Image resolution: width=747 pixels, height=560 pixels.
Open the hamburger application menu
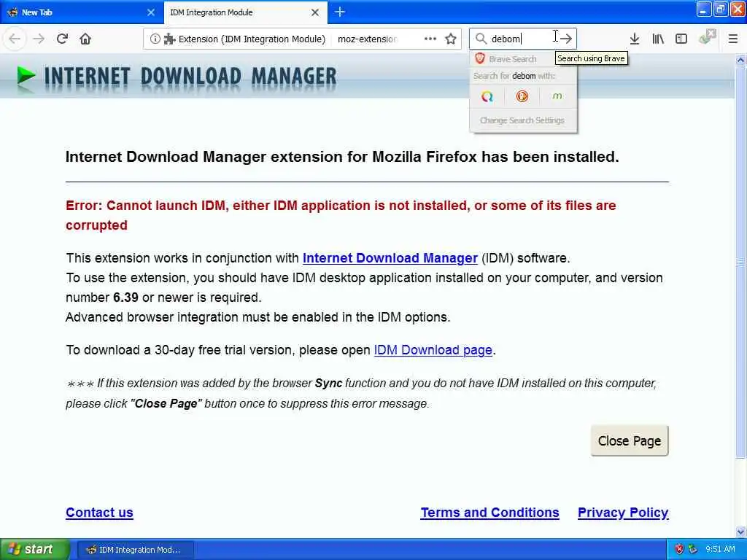click(x=732, y=39)
